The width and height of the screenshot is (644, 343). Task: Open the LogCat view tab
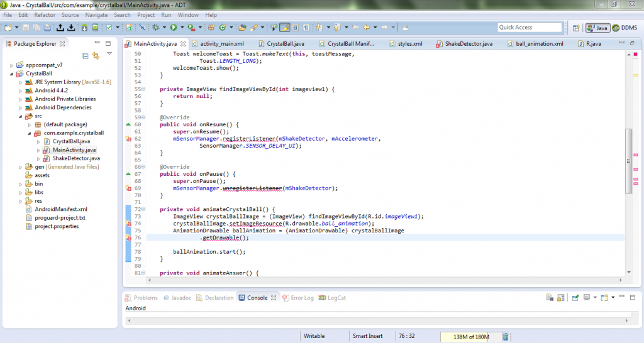point(336,298)
